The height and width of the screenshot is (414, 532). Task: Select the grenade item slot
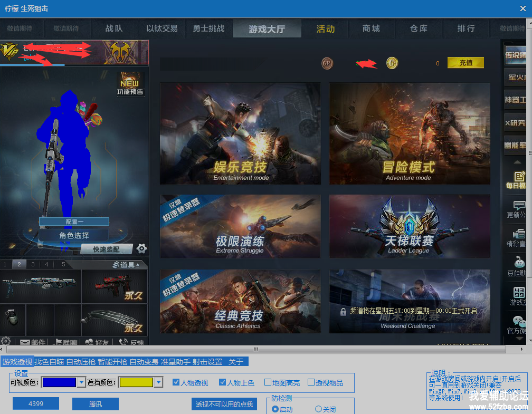click(x=13, y=320)
